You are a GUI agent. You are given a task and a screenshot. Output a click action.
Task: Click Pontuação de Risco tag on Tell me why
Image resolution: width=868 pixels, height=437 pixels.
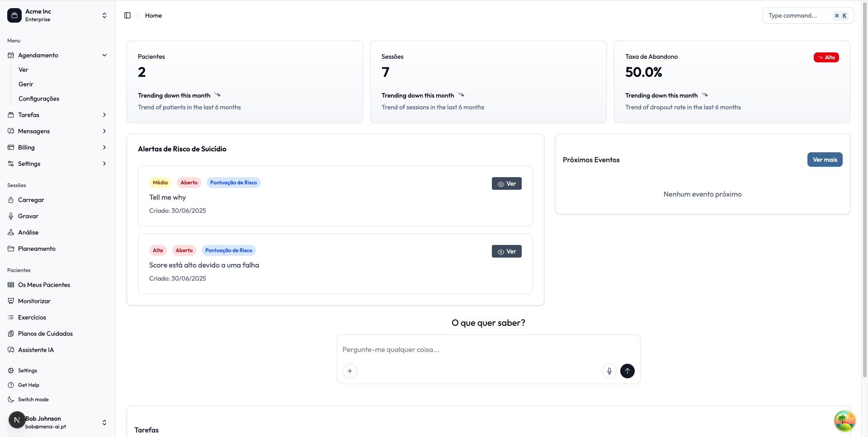click(x=233, y=183)
